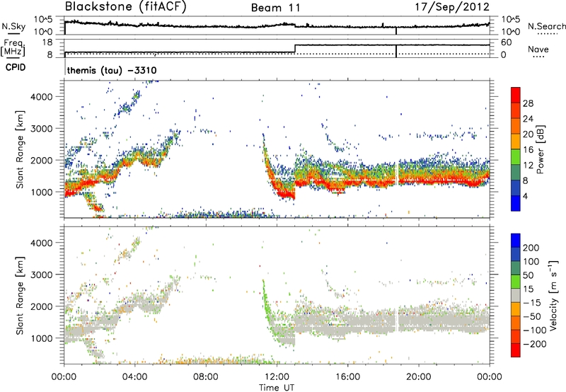Select the "themis (tau) -3310" control program text
The height and width of the screenshot is (392, 566).
[x=112, y=70]
